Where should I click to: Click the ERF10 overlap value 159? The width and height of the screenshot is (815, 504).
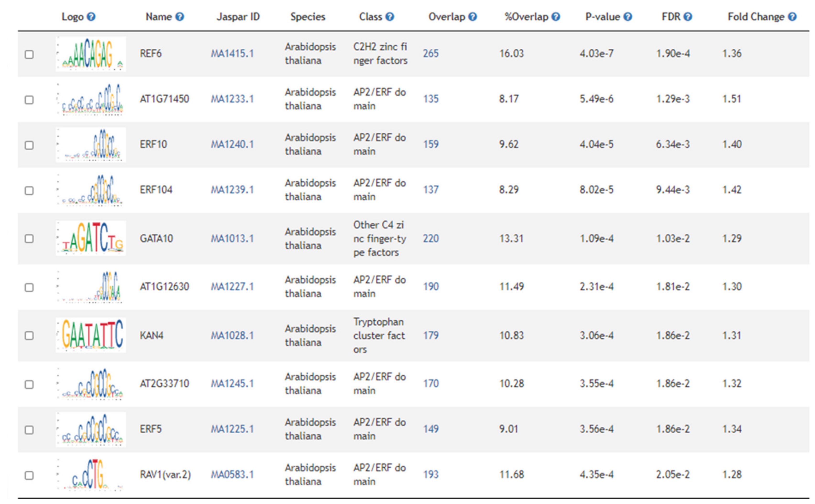pyautogui.click(x=431, y=144)
